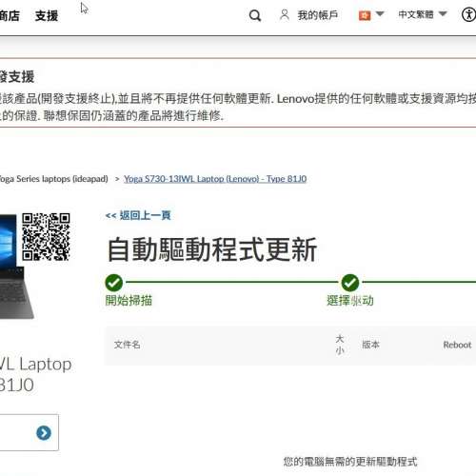
Task: Click the 版本 column header
Action: pyautogui.click(x=371, y=345)
